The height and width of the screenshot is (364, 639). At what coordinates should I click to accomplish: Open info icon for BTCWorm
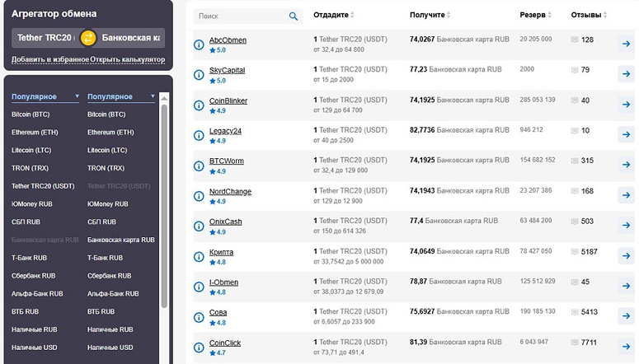[199, 166]
